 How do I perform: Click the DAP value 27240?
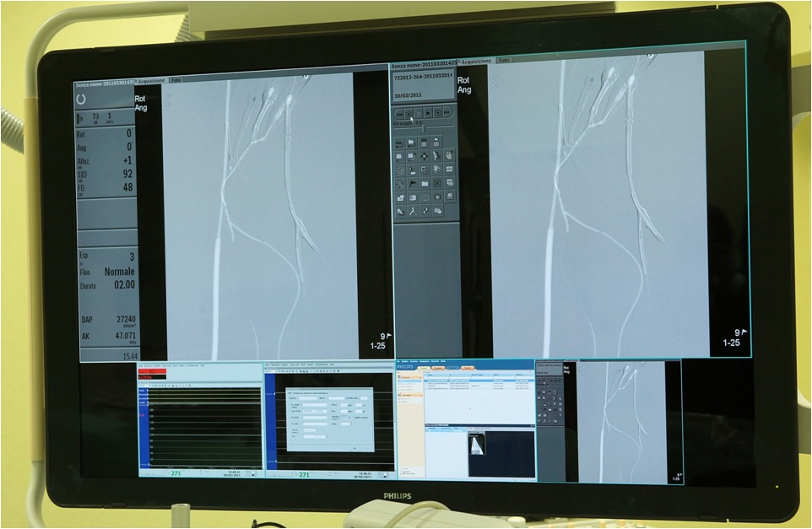pos(126,320)
